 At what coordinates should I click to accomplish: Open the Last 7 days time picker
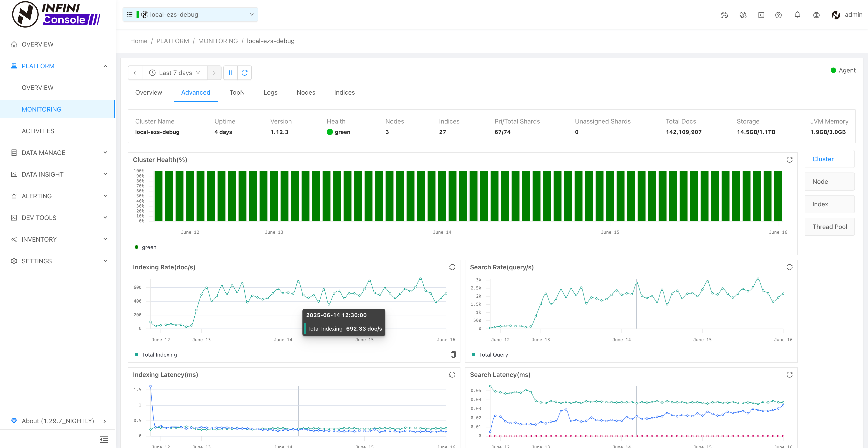click(x=175, y=73)
